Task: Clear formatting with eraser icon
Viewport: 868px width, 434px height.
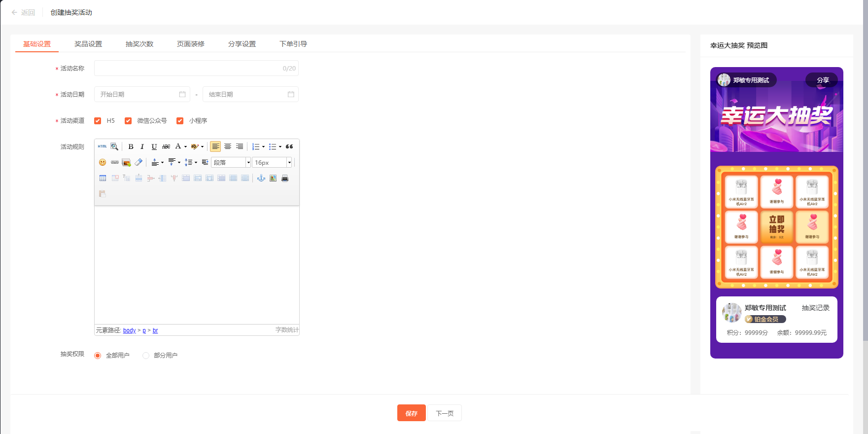Action: pyautogui.click(x=139, y=162)
